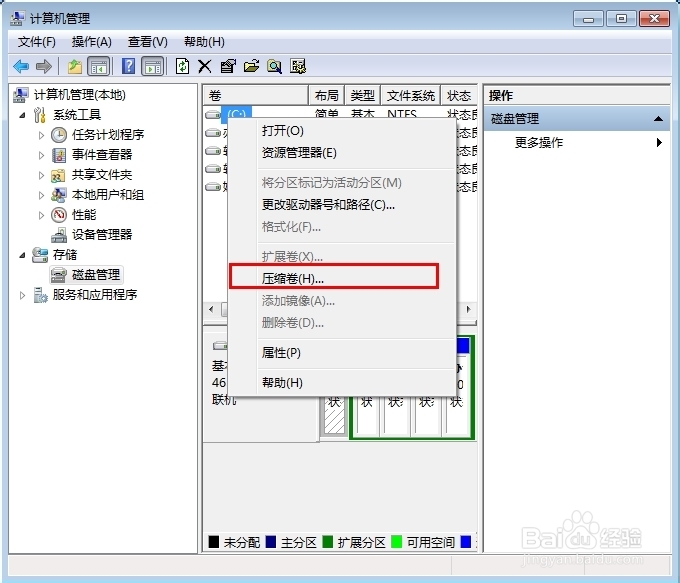Viewport: 680px width, 583px height.
Task: Expand the 共享文件夹 node
Action: click(41, 175)
